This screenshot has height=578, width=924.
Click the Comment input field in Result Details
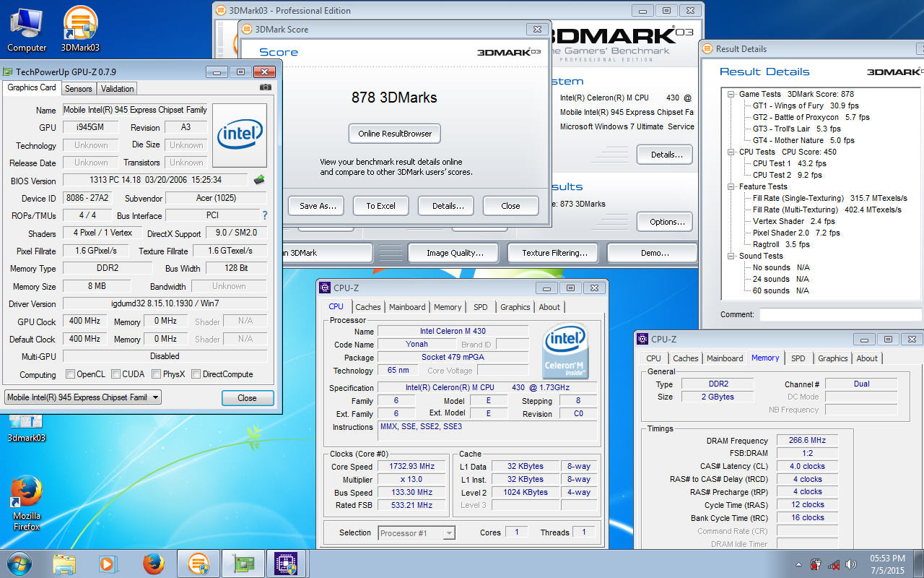point(841,314)
